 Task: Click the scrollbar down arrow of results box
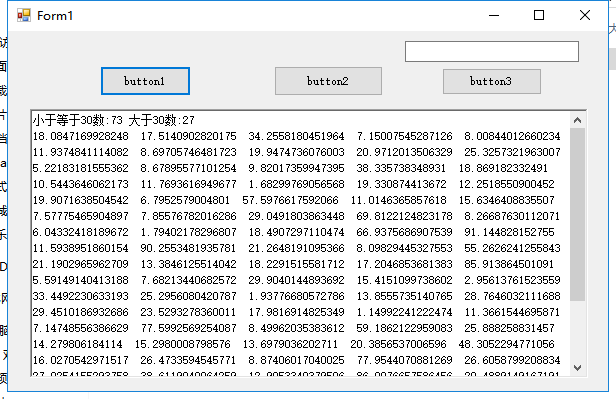click(x=577, y=368)
